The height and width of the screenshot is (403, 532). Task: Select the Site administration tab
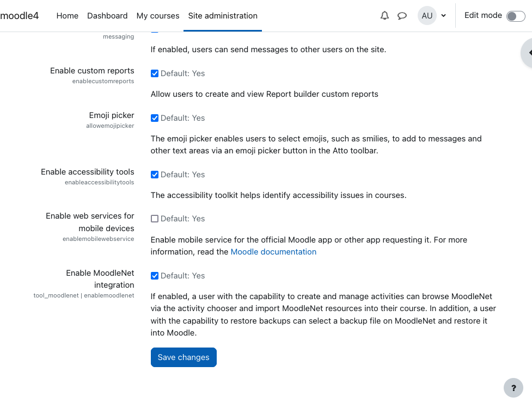point(223,16)
